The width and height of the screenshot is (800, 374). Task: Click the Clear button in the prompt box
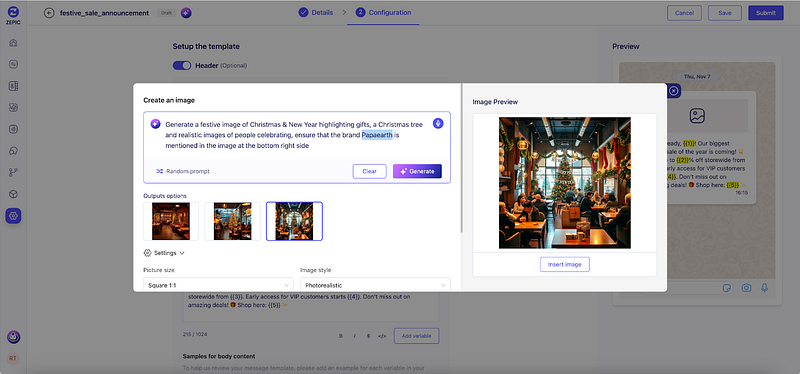pyautogui.click(x=369, y=171)
